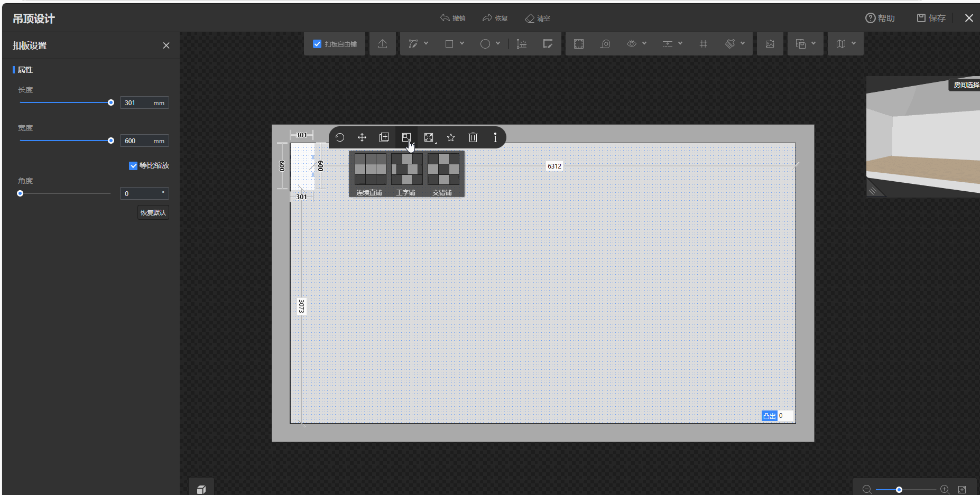The height and width of the screenshot is (495, 980).
Task: Expand the circle shape dropdown arrow
Action: tap(498, 43)
